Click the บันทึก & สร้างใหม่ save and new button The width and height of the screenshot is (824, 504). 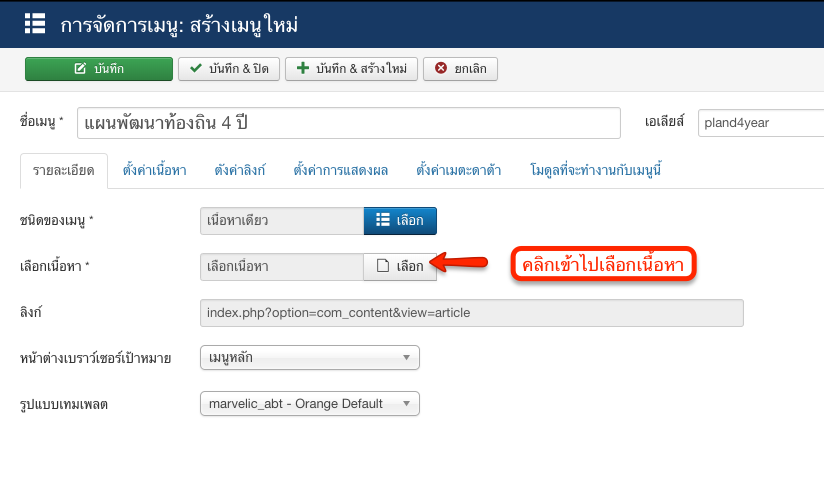[351, 69]
